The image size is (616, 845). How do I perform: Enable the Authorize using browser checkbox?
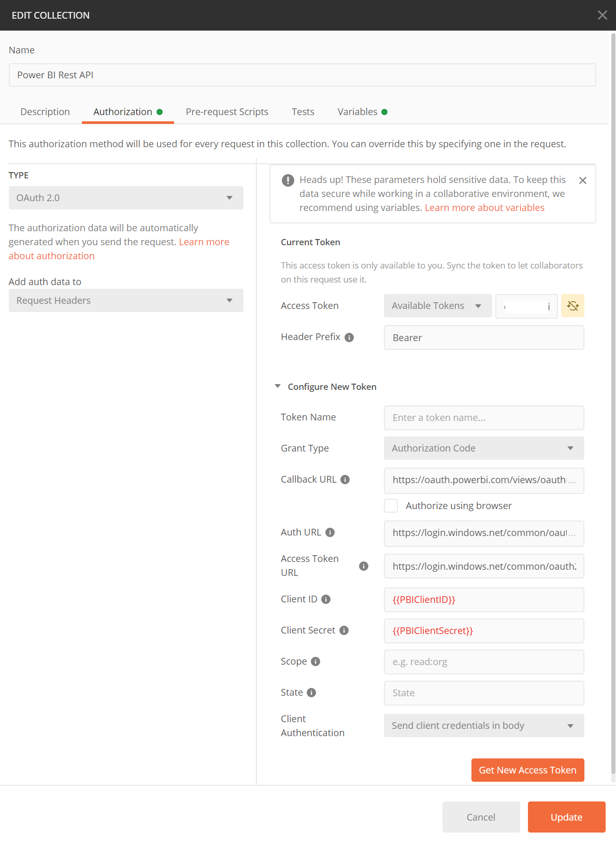pos(391,505)
